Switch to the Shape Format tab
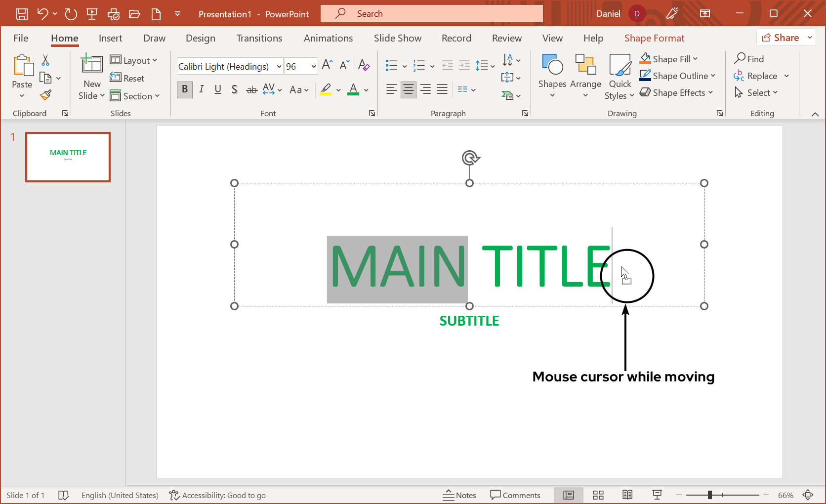The height and width of the screenshot is (504, 826). tap(654, 38)
